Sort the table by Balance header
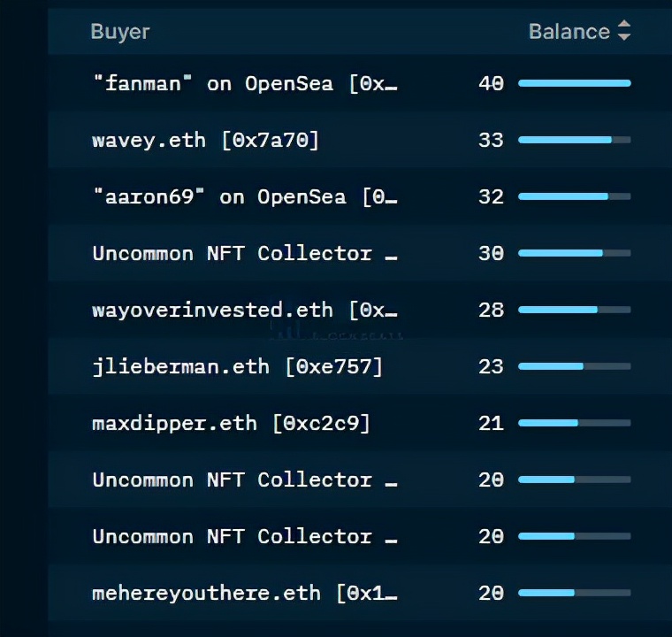The image size is (672, 637). (x=569, y=31)
